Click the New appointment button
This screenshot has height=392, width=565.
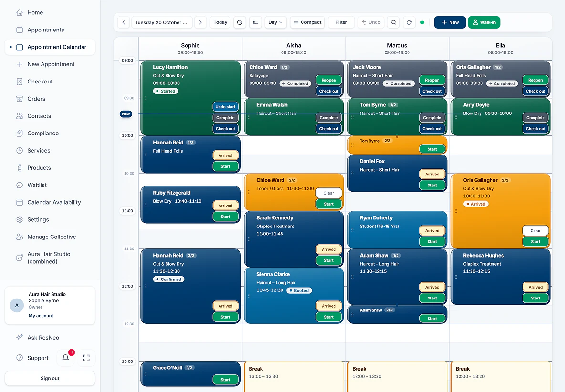point(450,22)
